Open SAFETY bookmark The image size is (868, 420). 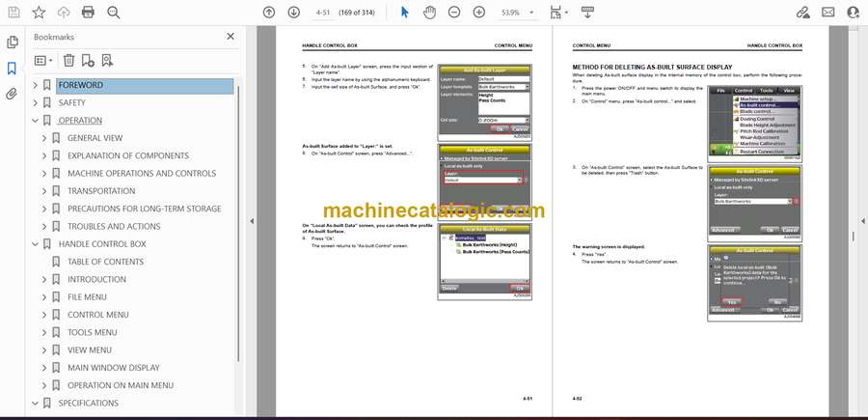(72, 103)
